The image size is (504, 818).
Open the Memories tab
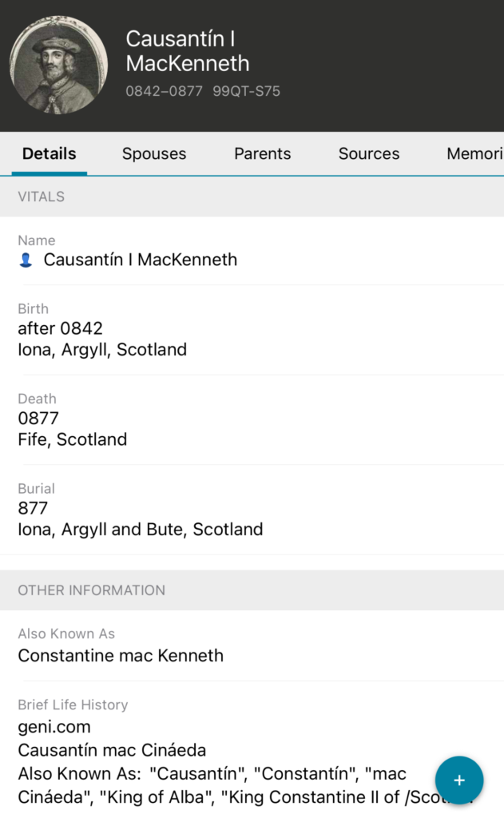pos(474,154)
